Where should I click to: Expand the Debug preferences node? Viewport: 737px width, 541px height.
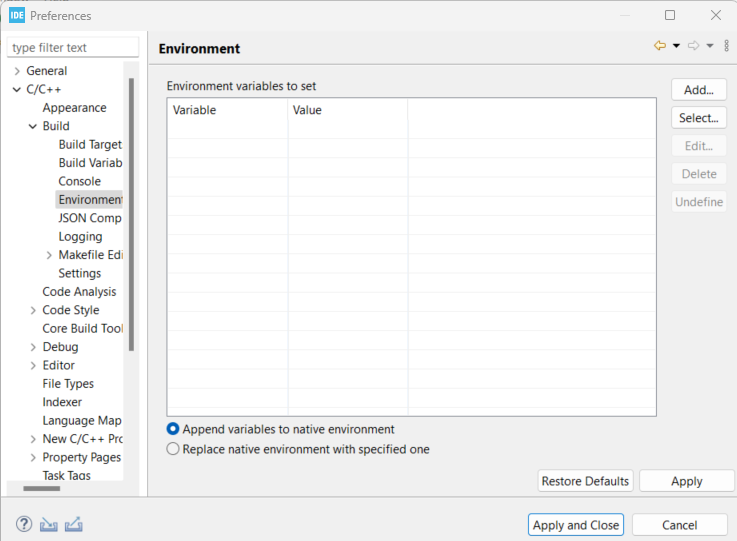tap(33, 347)
